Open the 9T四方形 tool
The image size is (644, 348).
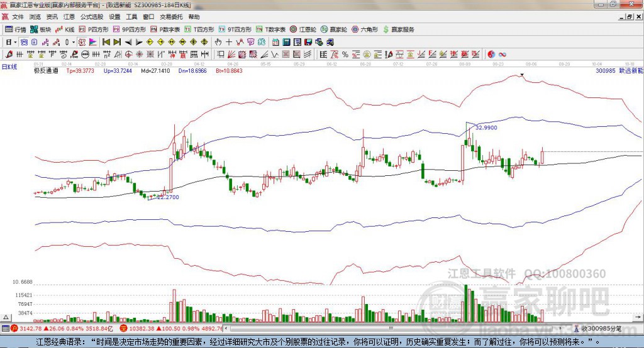click(x=235, y=30)
